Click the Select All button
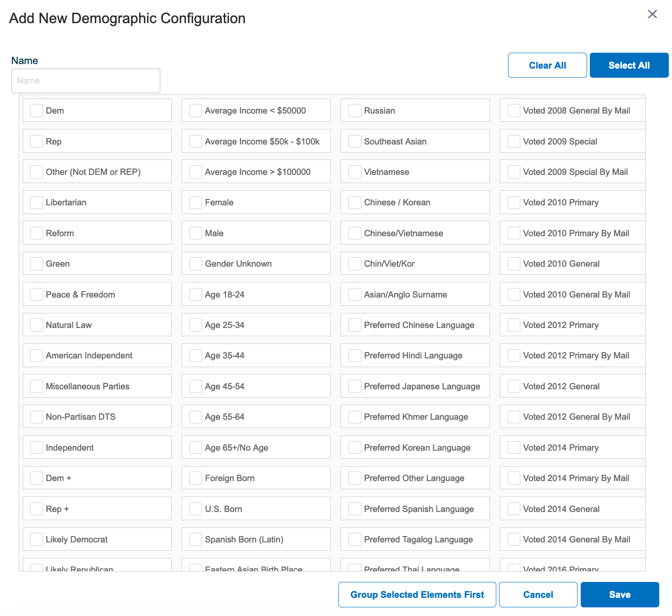Viewport: 672px width, 616px height. click(629, 65)
